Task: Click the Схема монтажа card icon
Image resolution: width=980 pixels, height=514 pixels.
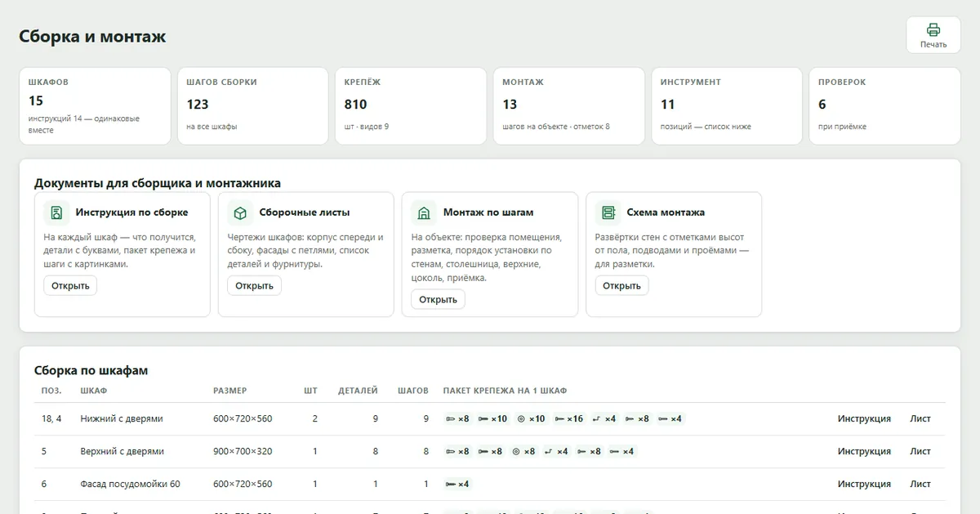Action: [x=608, y=212]
